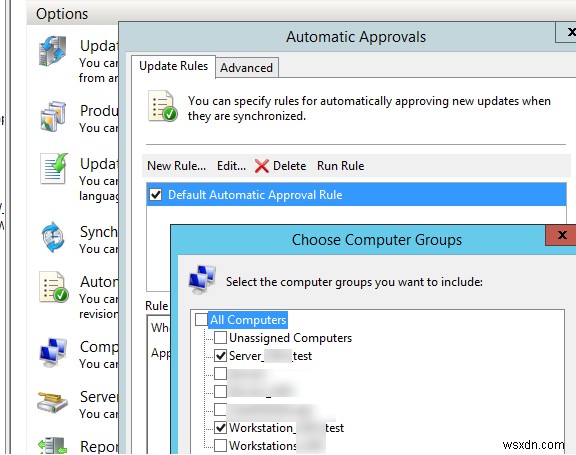Open Server Cleanup Wizard icon
This screenshot has height=455, width=576.
click(x=52, y=403)
